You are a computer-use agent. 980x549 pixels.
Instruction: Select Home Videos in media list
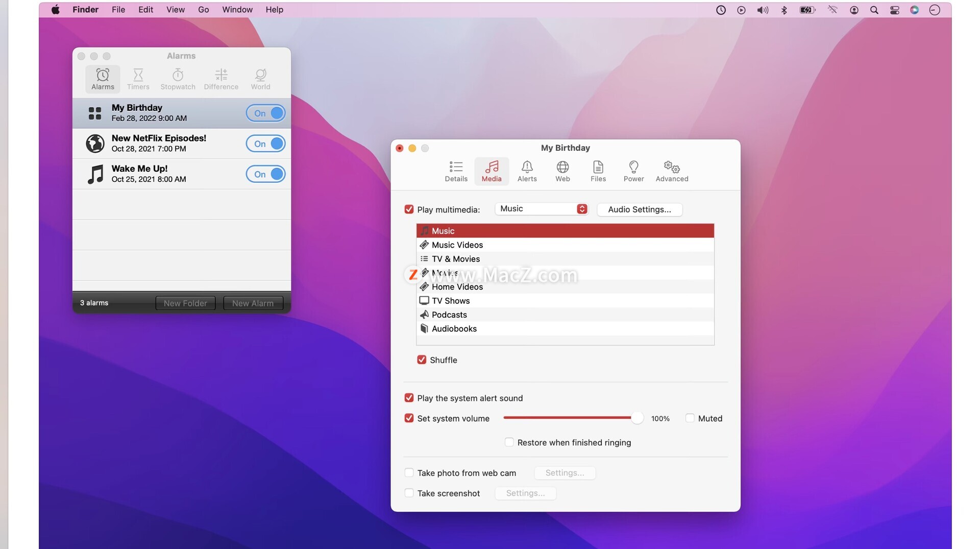click(x=565, y=287)
